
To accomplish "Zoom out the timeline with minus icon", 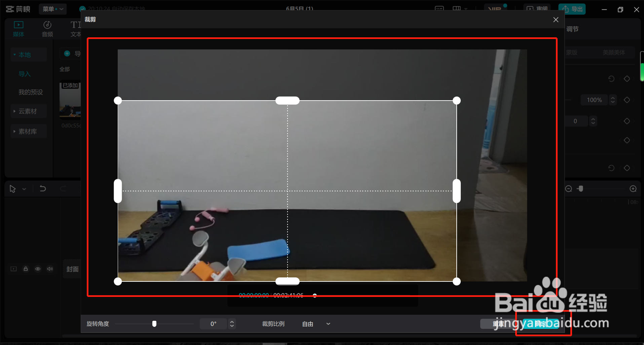I will 568,189.
